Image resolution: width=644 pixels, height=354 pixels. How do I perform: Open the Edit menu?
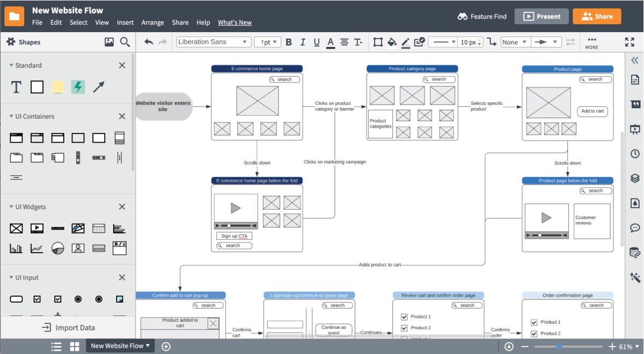(x=56, y=23)
